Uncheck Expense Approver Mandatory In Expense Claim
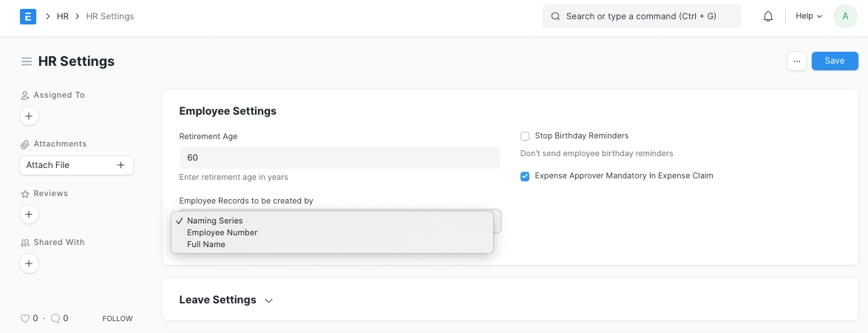This screenshot has height=333, width=868. (x=525, y=176)
